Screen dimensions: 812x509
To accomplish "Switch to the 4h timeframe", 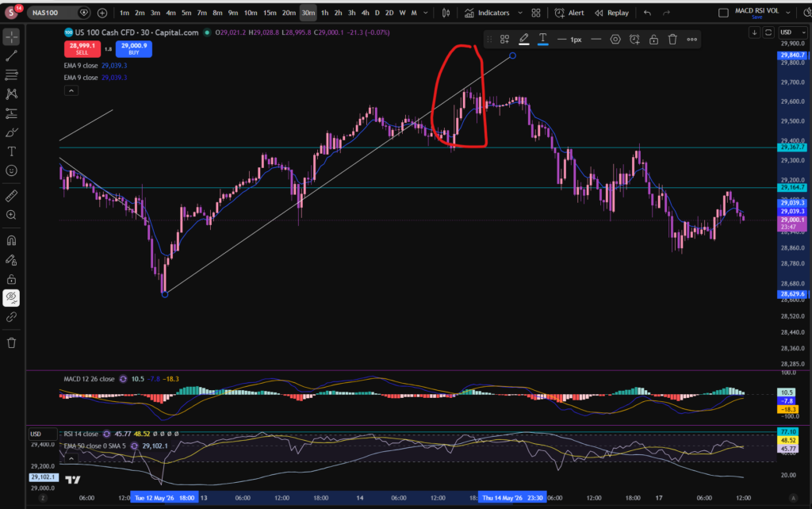I will 365,13.
